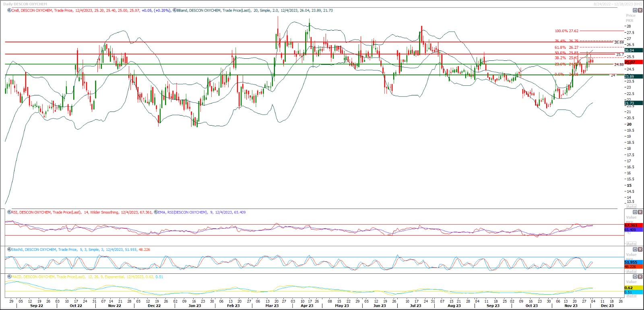
Task: Maximize the MACD indicator pane
Action: coord(635,277)
